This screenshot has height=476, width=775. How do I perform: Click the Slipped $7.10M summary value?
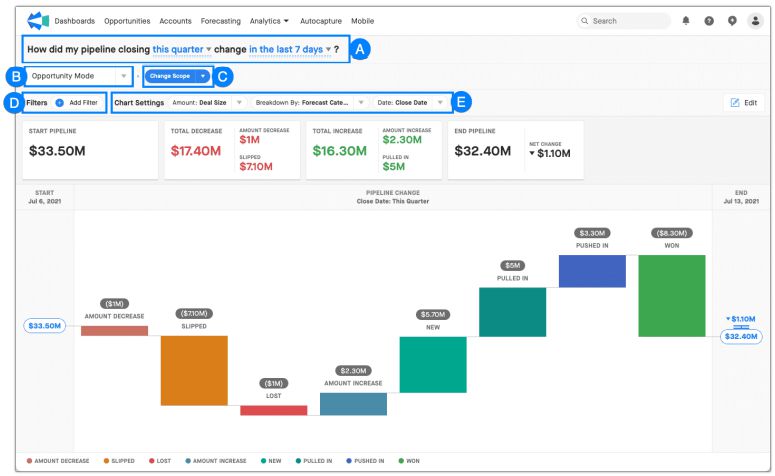[256, 167]
